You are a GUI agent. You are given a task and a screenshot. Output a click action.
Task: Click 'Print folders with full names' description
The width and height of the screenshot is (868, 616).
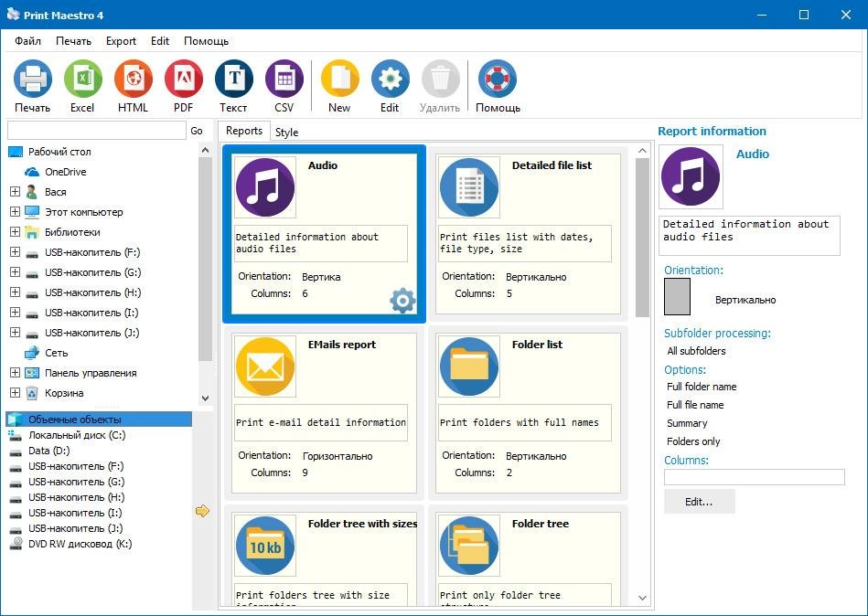point(520,422)
